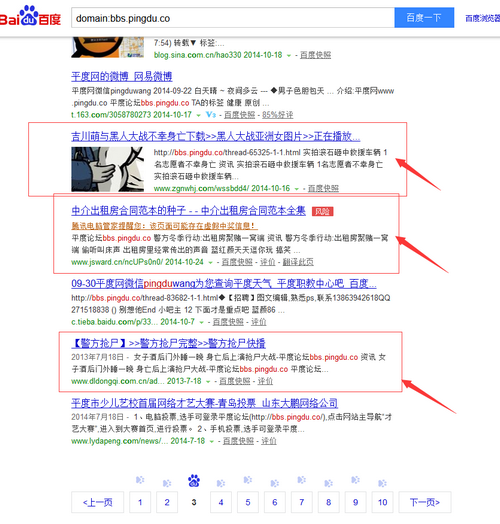Open the 平度网的微博_网易微博 result link

[x=122, y=77]
